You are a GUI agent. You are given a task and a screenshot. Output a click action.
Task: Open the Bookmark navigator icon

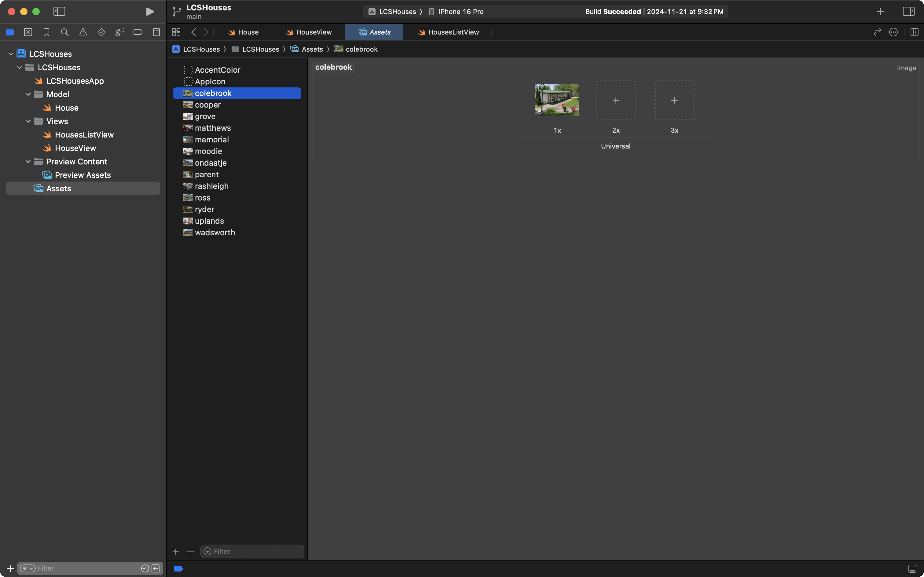tap(46, 32)
